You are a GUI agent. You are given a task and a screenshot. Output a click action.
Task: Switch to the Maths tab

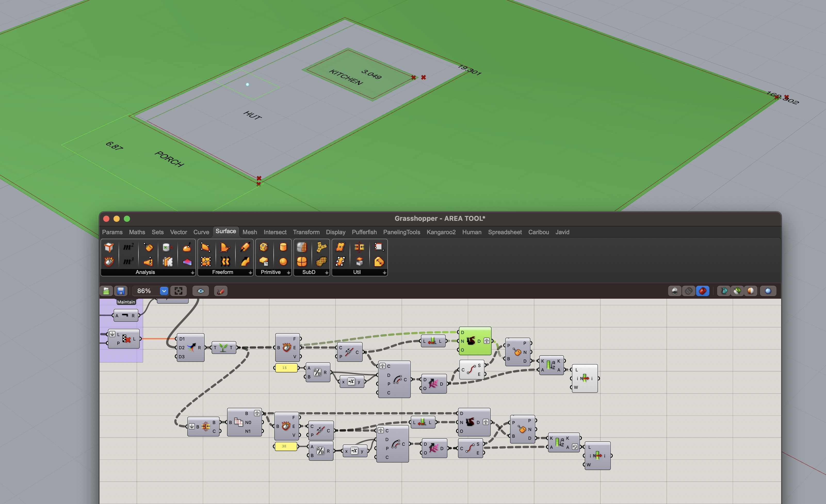(137, 232)
